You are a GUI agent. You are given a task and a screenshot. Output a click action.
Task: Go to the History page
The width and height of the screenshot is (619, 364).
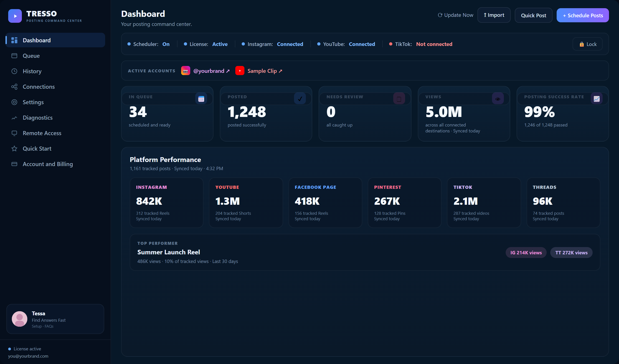click(x=55, y=71)
